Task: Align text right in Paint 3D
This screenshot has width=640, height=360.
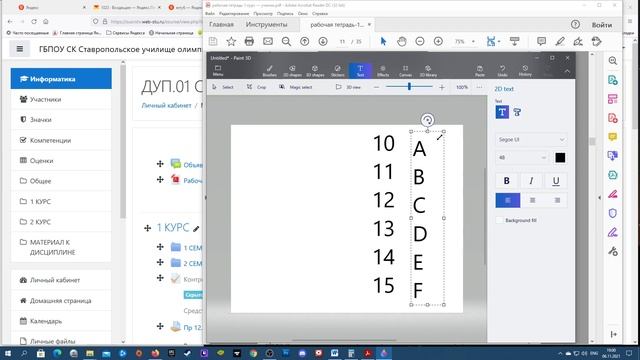Action: (557, 200)
